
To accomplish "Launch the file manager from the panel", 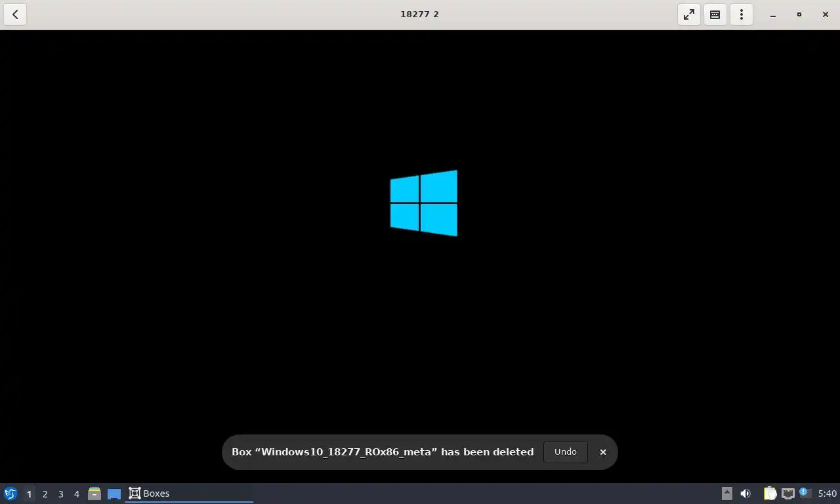I will (94, 493).
